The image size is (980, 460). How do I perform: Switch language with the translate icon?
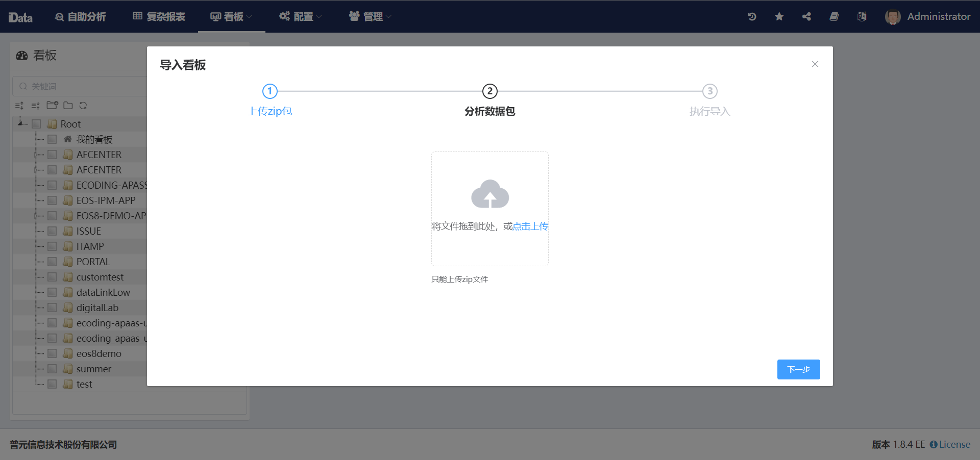coord(862,16)
